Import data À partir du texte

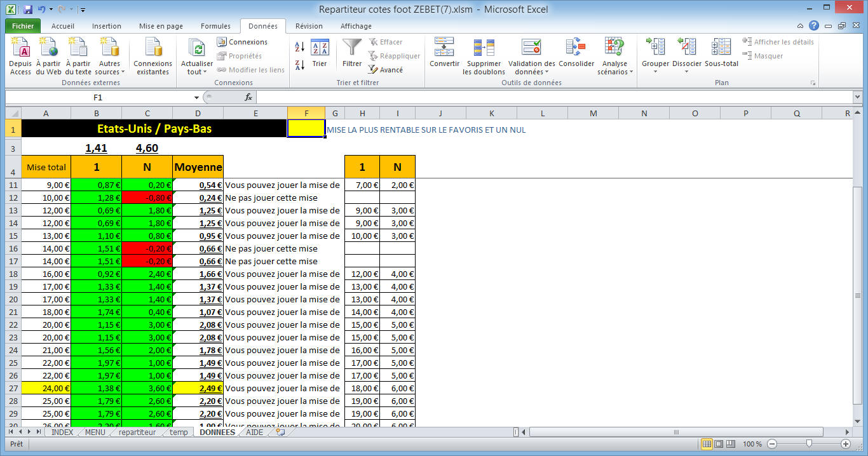pos(78,56)
